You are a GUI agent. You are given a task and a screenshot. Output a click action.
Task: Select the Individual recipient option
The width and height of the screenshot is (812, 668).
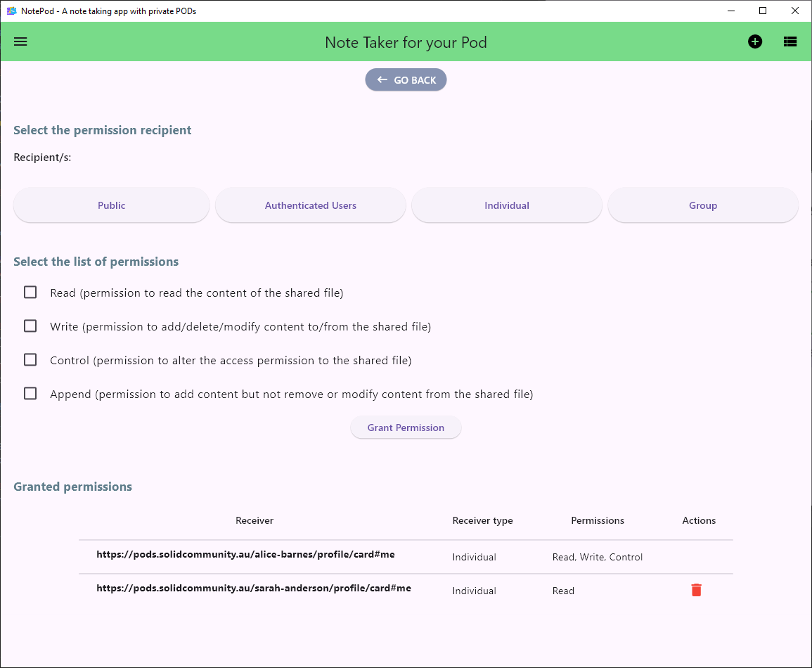[506, 205]
